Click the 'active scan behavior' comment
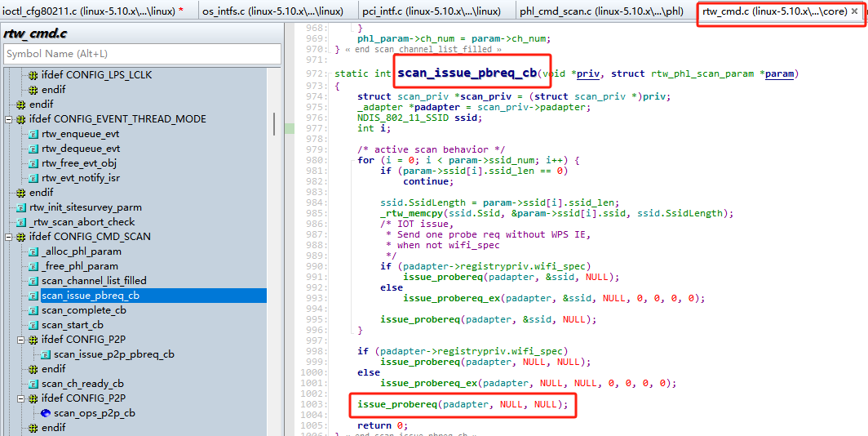This screenshot has width=868, height=436. pyautogui.click(x=432, y=149)
